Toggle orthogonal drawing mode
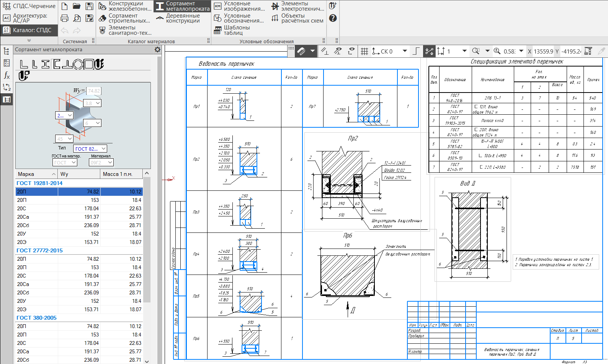 coord(416,51)
